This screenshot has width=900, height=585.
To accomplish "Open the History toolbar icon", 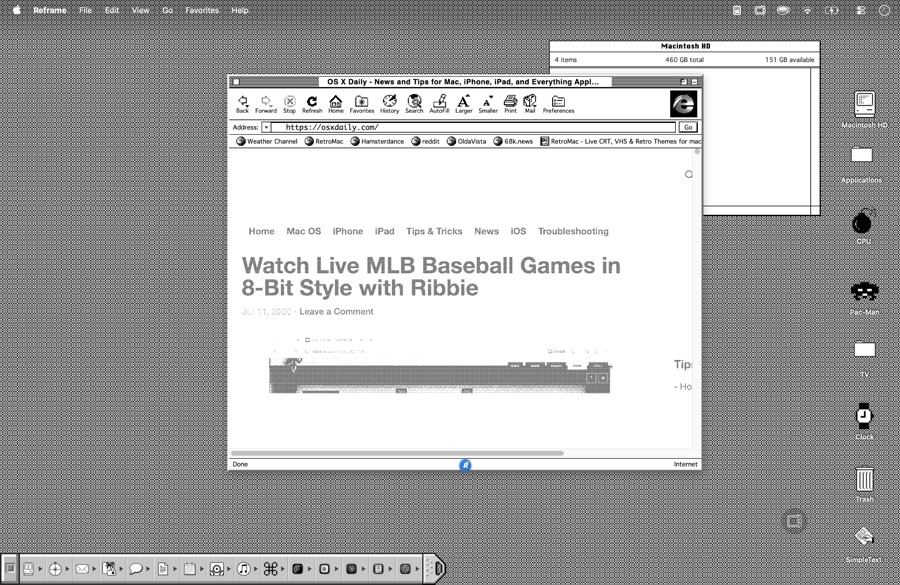I will pos(389,104).
